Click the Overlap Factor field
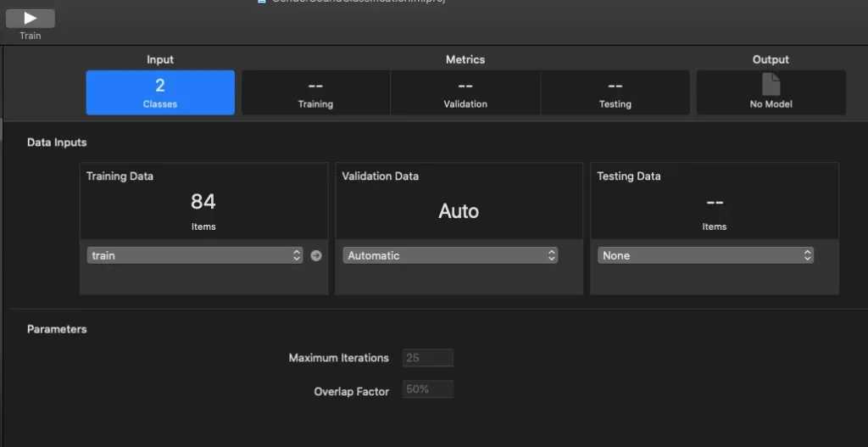 pyautogui.click(x=428, y=388)
